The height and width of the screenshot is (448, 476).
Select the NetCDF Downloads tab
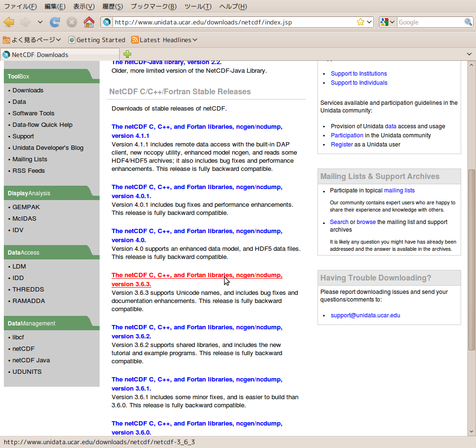click(x=59, y=55)
